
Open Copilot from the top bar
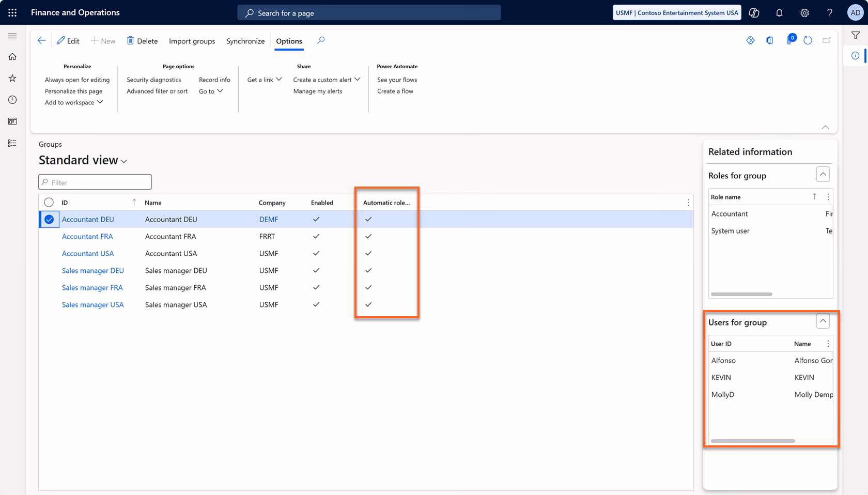tap(753, 12)
